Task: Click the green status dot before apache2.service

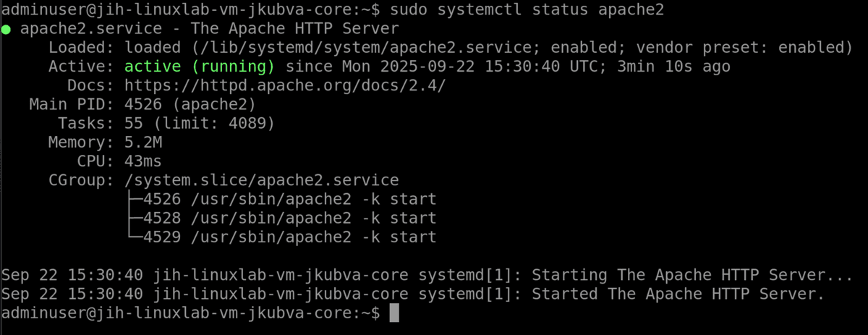Action: tap(6, 30)
